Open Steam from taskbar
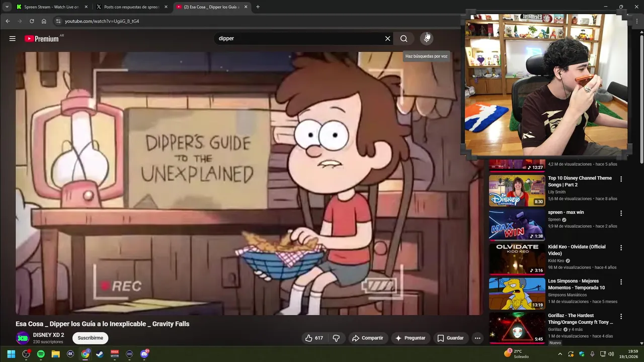The width and height of the screenshot is (644, 362). [x=100, y=354]
